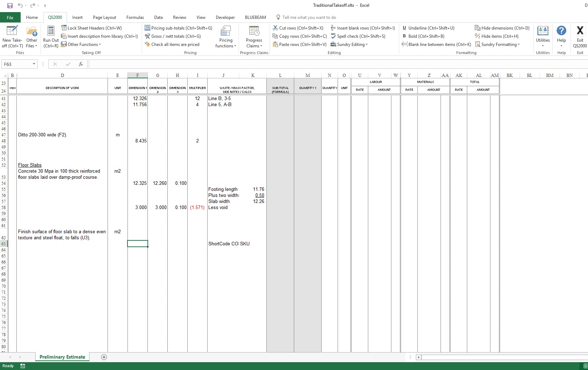Screen dimensions: 588x370
Task: Click Check all items are priced
Action: pyautogui.click(x=172, y=45)
